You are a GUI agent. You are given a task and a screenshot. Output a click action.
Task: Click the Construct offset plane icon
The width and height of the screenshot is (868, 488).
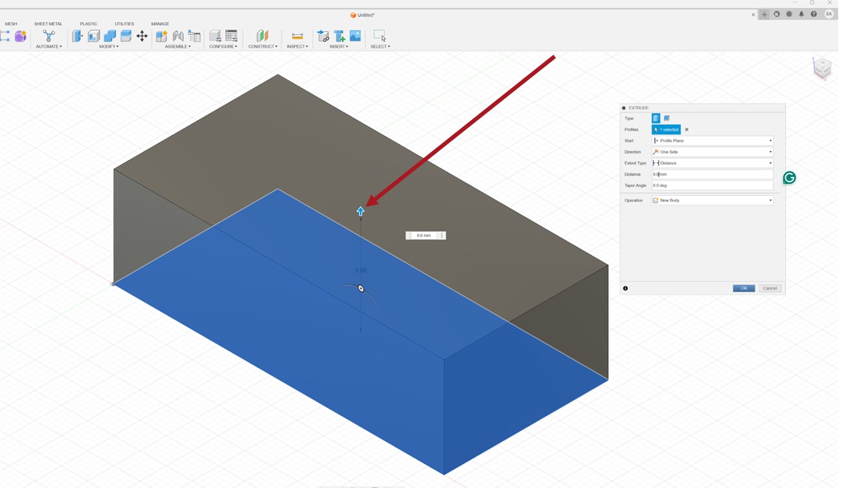(262, 36)
